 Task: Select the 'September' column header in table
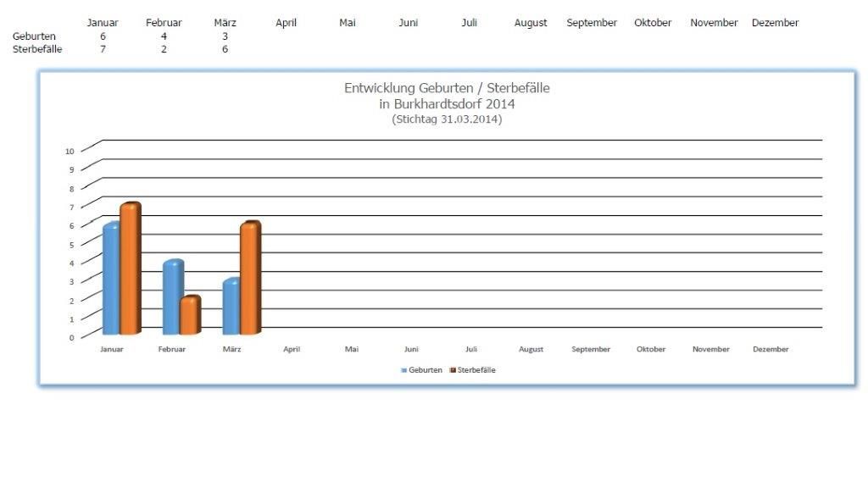592,23
